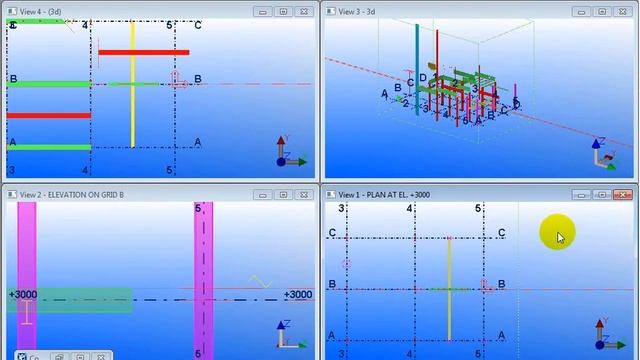Restore the minimized Co window
The width and height of the screenshot is (640, 360).
59,357
